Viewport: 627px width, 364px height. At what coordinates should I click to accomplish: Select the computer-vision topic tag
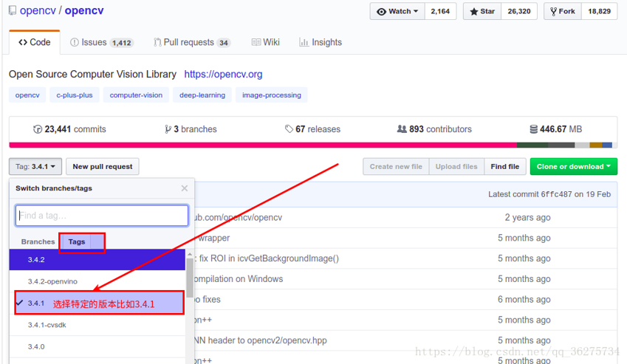pyautogui.click(x=136, y=95)
